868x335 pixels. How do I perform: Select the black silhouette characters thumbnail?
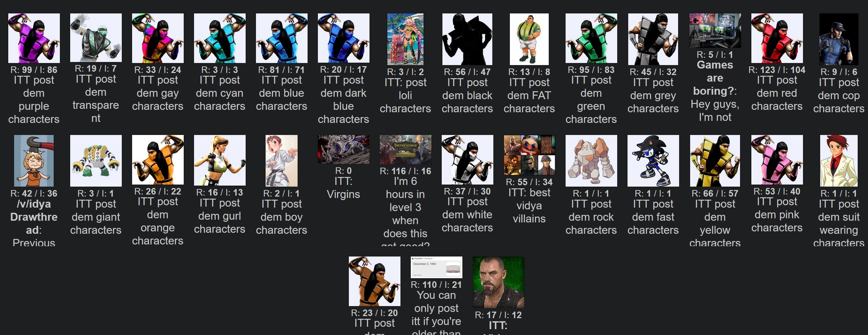[467, 39]
